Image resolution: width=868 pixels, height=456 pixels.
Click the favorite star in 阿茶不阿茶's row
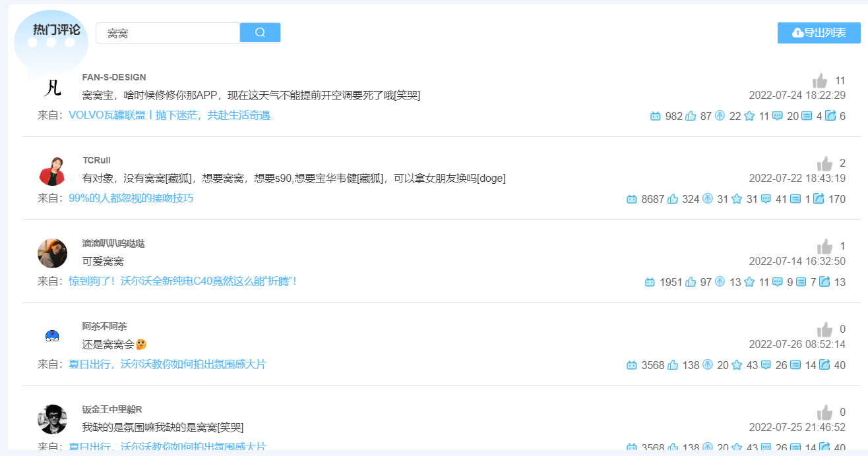point(737,365)
